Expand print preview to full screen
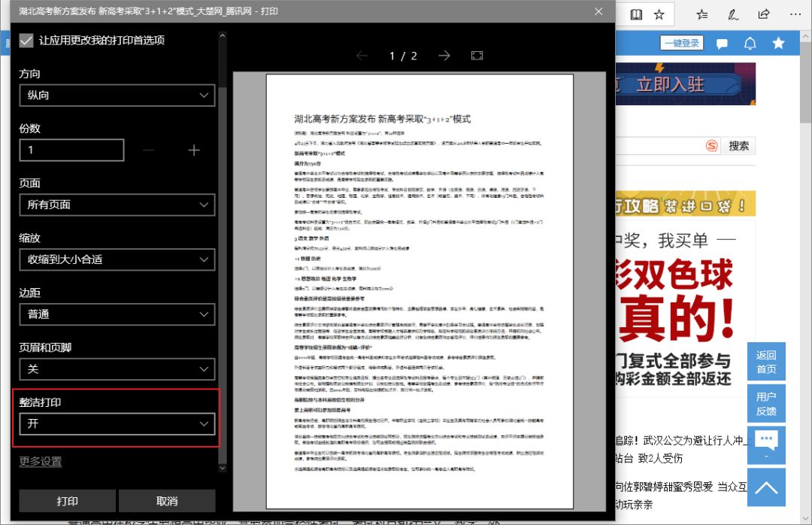 (477, 55)
